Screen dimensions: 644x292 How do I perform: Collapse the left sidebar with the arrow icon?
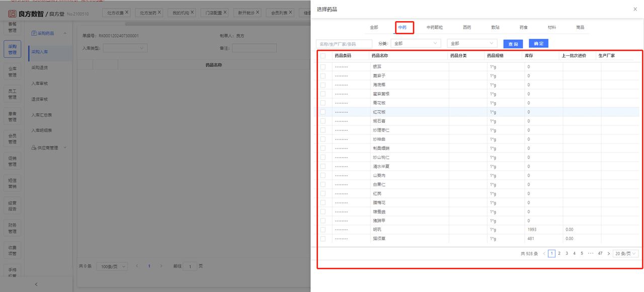click(36, 284)
